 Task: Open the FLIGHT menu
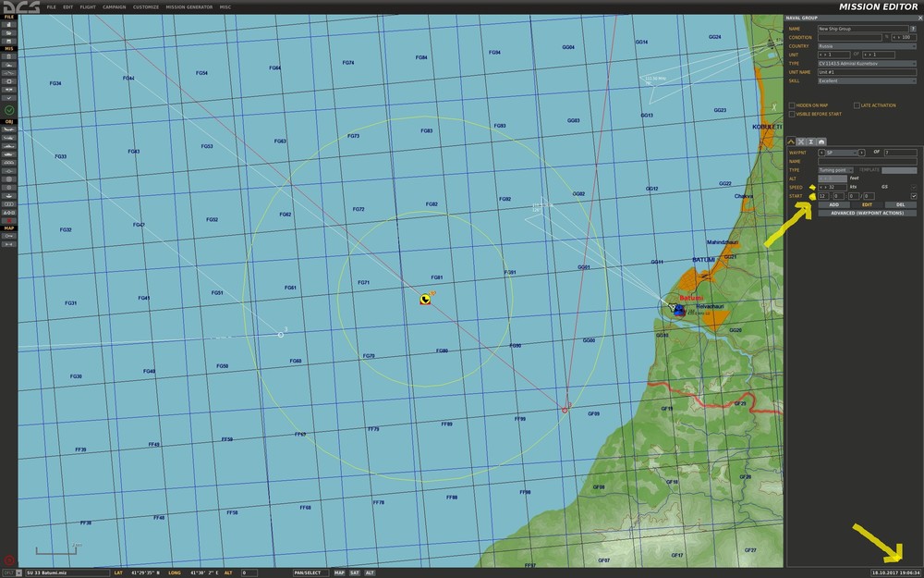pos(88,7)
